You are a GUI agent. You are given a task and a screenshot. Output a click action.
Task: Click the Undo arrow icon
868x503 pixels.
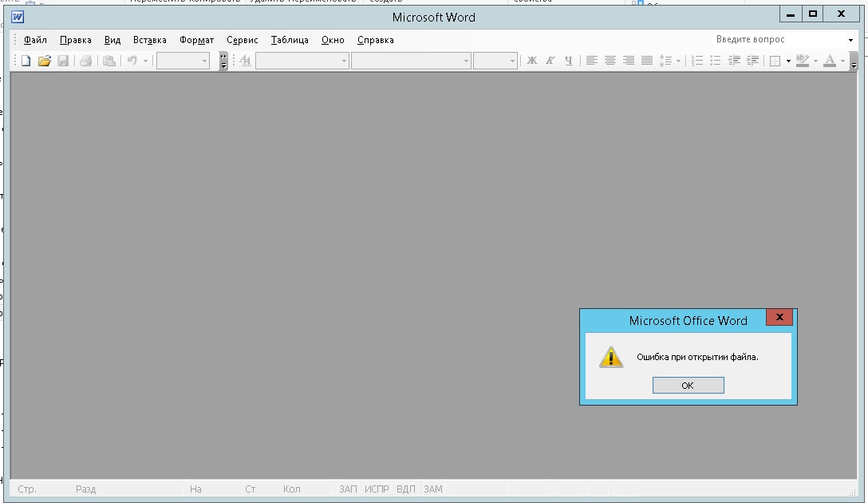tap(132, 61)
